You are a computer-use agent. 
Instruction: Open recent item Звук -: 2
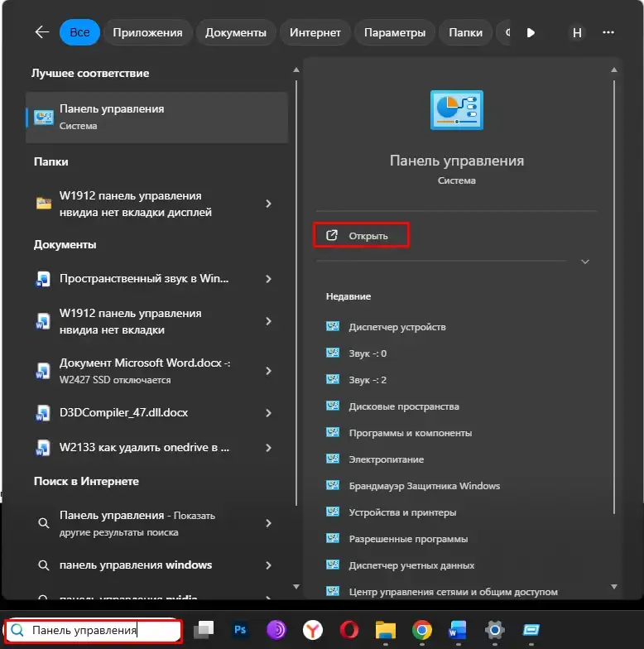click(368, 380)
